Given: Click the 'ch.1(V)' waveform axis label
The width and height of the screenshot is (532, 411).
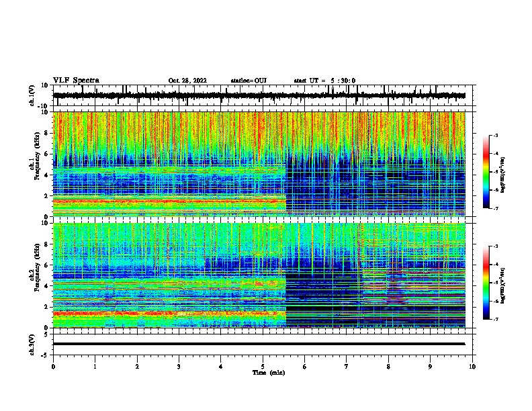Looking at the screenshot, I should coord(32,95).
